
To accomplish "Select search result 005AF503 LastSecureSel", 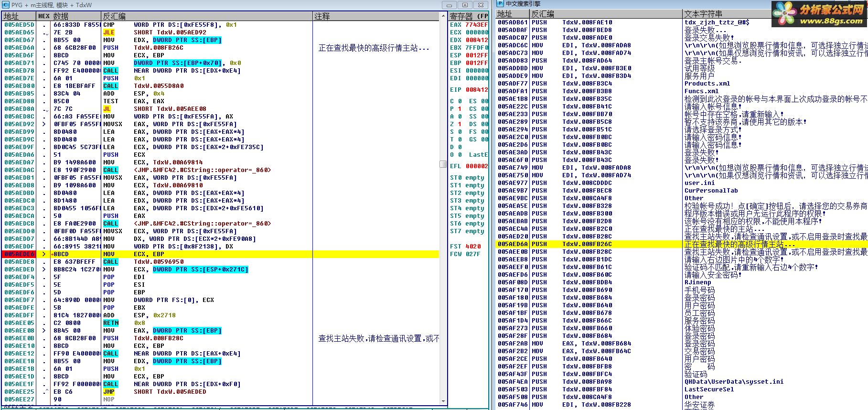I will pyautogui.click(x=682, y=389).
